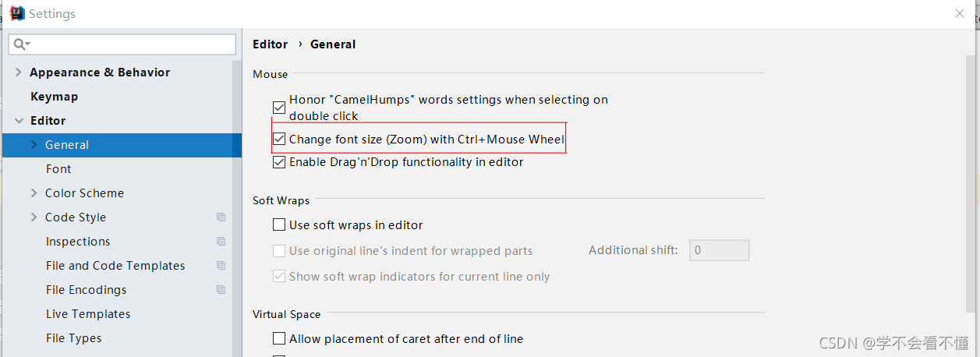The width and height of the screenshot is (980, 357).
Task: Click copy icon beside File and Code Templates
Action: tap(221, 266)
